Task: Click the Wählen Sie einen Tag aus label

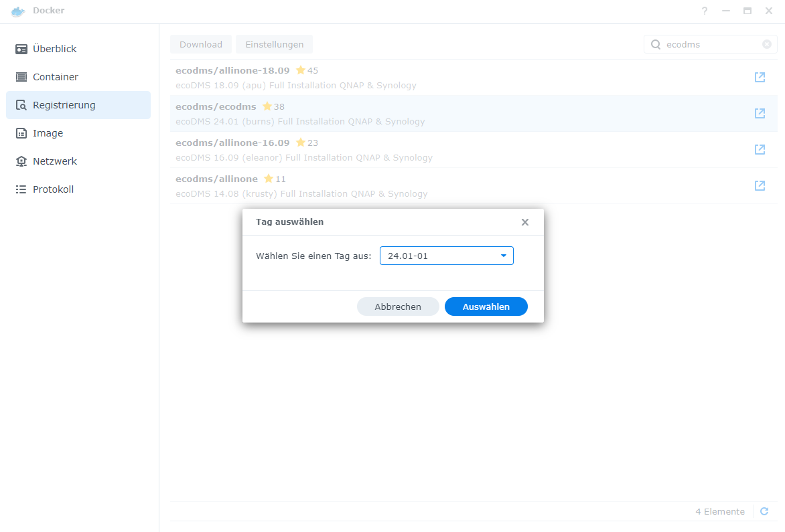Action: 313,256
